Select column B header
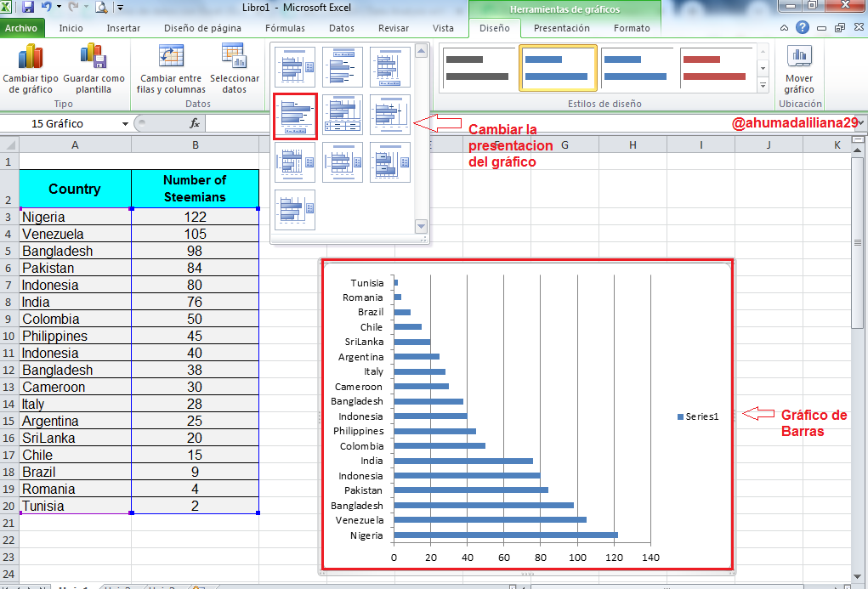The image size is (868, 589). (x=195, y=145)
